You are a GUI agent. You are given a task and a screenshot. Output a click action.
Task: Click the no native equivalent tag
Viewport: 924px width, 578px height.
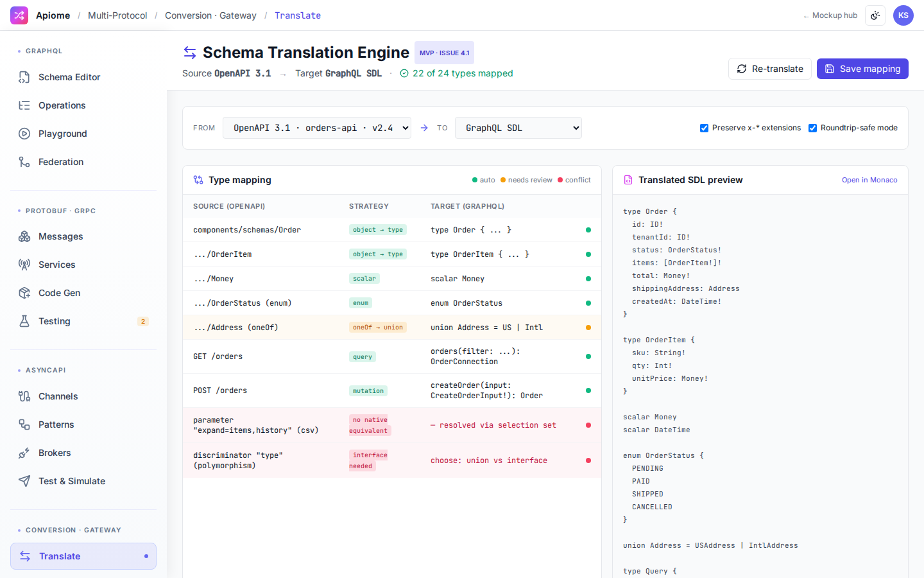pos(370,425)
